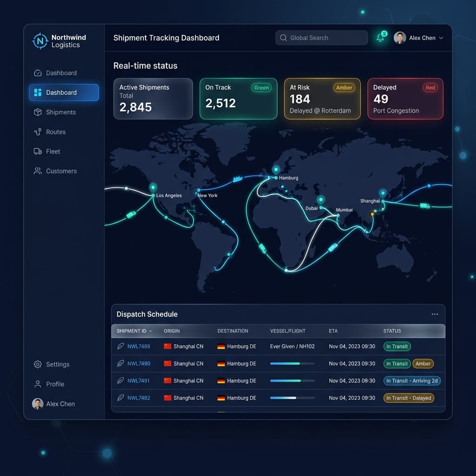
Task: Click the truck icon off West Africa
Action: click(x=262, y=248)
